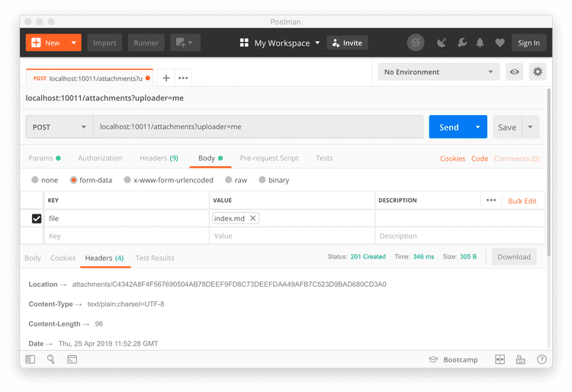This screenshot has height=392, width=572.
Task: Open the Postman console icon
Action: tap(72, 359)
